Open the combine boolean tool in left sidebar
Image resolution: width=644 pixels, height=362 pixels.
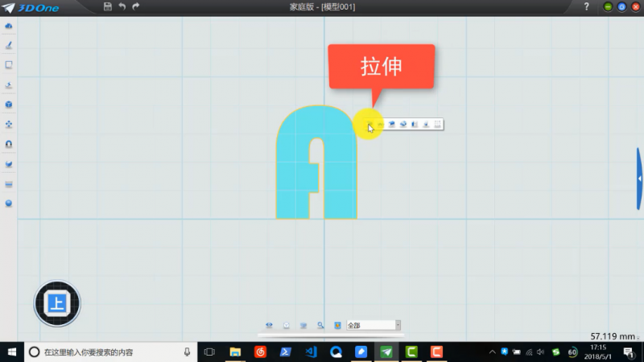click(x=9, y=164)
